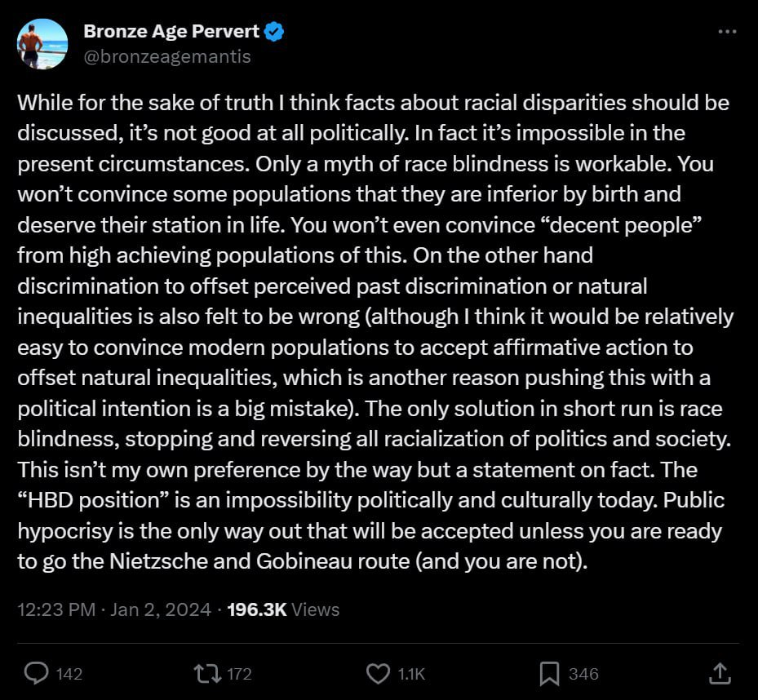Click the 172 repost count
Image resolution: width=758 pixels, height=700 pixels.
(239, 674)
